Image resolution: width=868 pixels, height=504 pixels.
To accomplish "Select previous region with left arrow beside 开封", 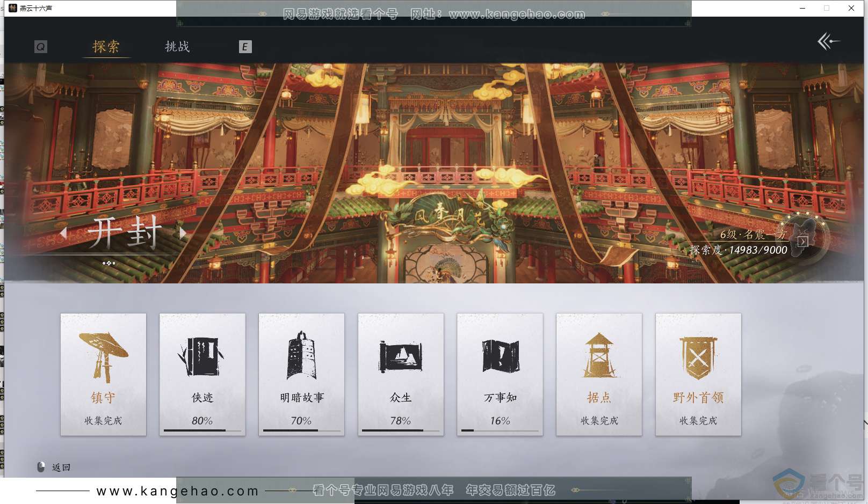I will coord(63,233).
